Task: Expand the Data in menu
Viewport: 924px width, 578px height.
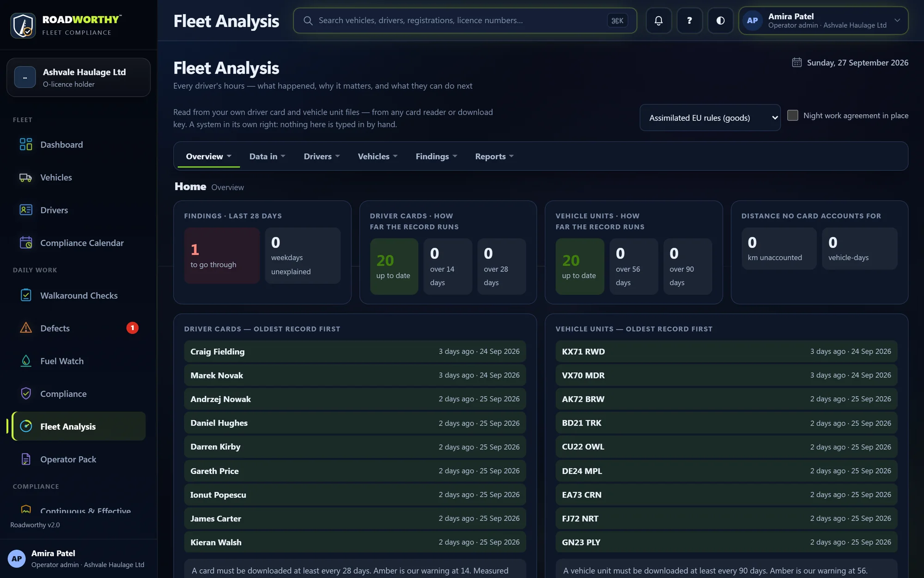Action: (x=267, y=156)
